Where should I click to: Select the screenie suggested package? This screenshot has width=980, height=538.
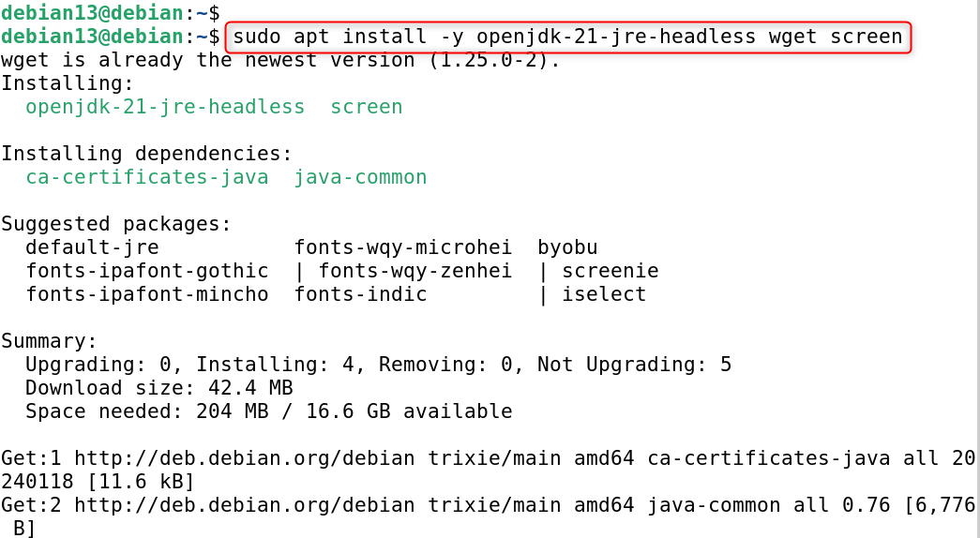[611, 271]
